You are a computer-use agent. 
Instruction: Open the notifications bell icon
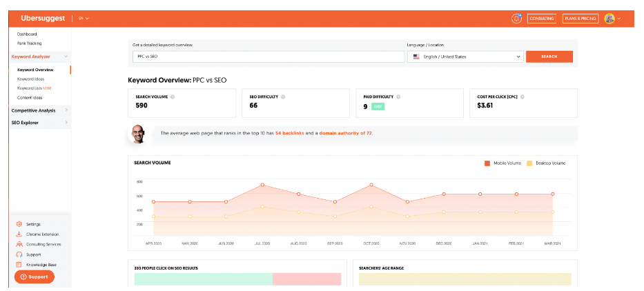(x=516, y=19)
